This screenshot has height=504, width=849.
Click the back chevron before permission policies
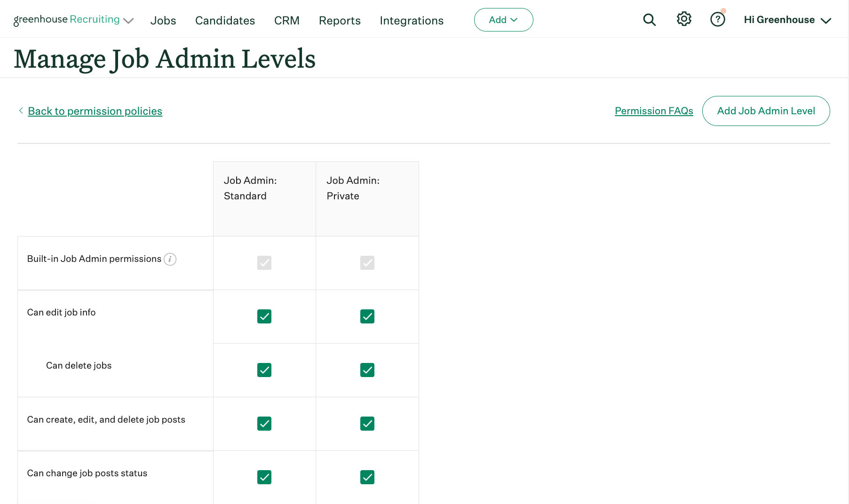coord(21,110)
